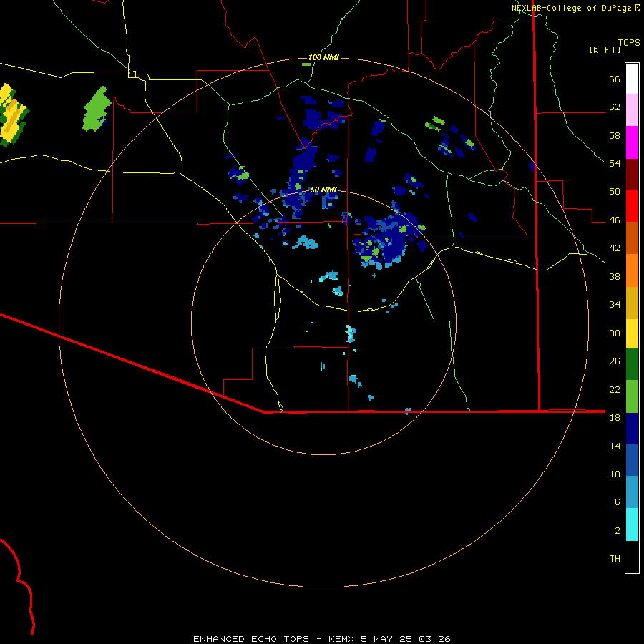Click the '50' scale label
This screenshot has width=644, height=644.
click(615, 192)
